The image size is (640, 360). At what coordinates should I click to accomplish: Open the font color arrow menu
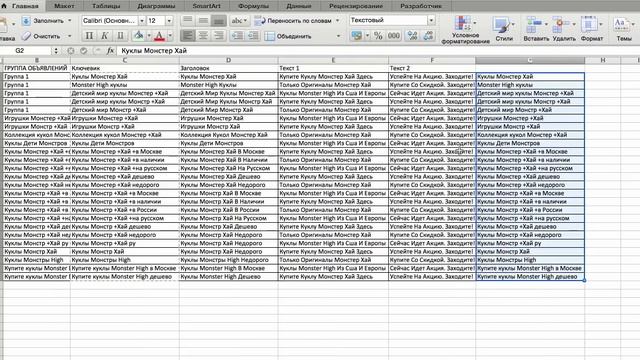click(170, 36)
